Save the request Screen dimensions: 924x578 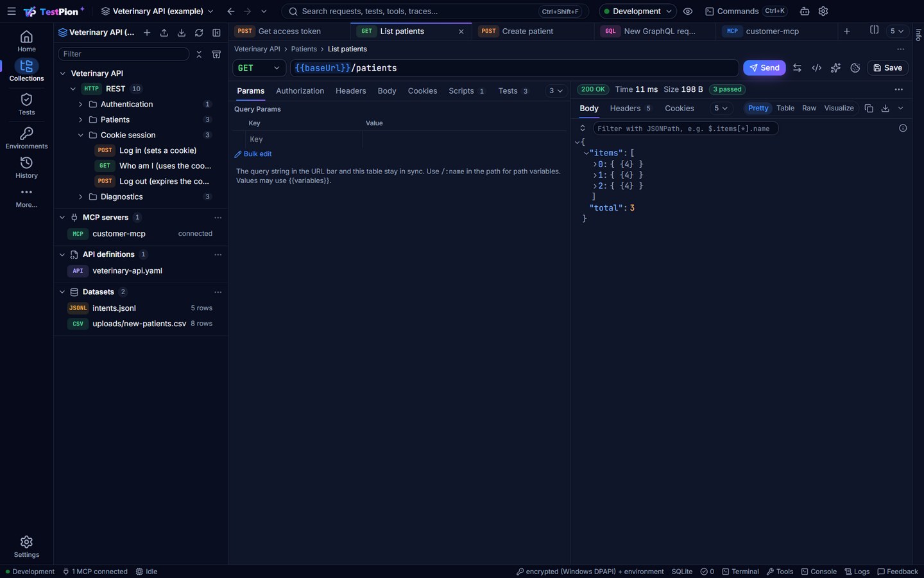(888, 68)
